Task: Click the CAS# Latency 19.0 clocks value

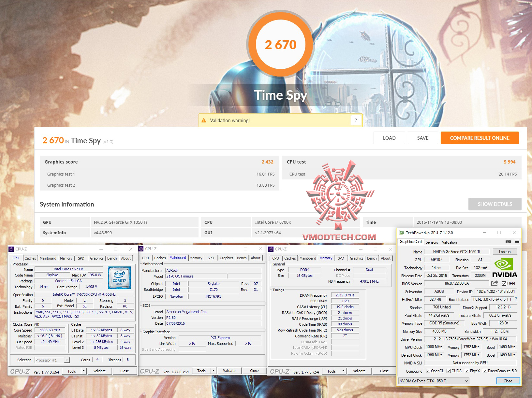Action: pyautogui.click(x=345, y=307)
